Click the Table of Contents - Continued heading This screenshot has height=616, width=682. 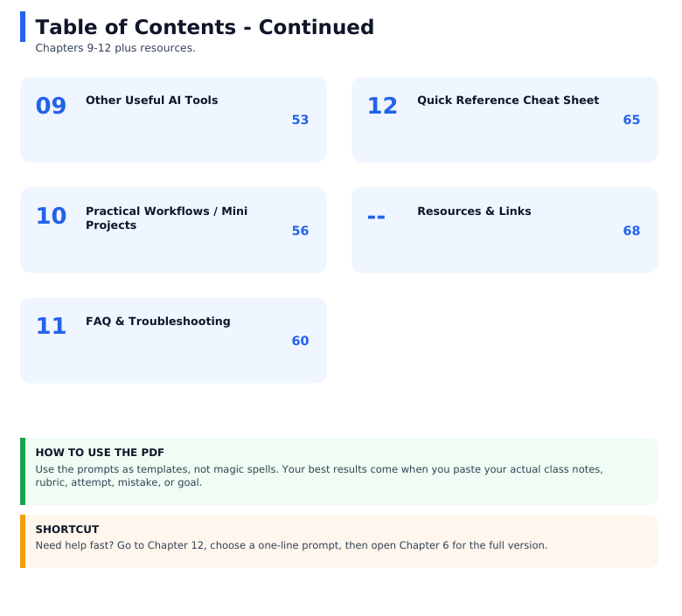click(x=205, y=27)
